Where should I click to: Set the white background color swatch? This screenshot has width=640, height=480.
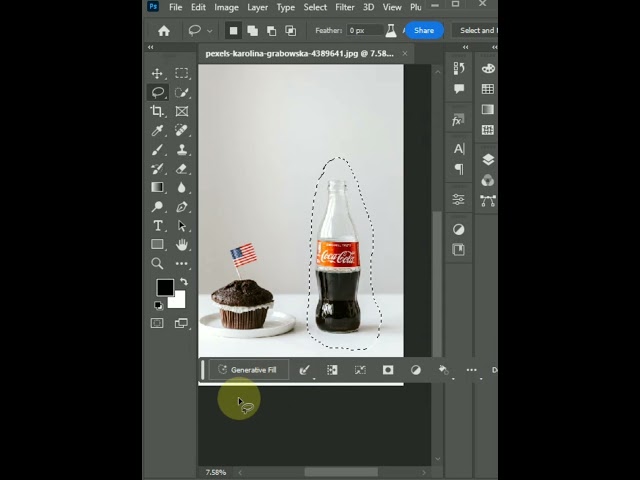pyautogui.click(x=179, y=301)
